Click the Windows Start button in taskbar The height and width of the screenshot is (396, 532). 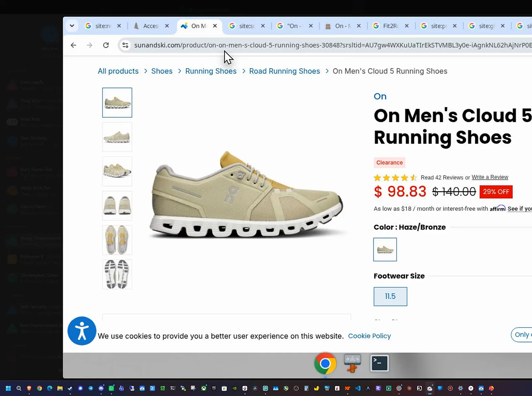click(x=8, y=388)
